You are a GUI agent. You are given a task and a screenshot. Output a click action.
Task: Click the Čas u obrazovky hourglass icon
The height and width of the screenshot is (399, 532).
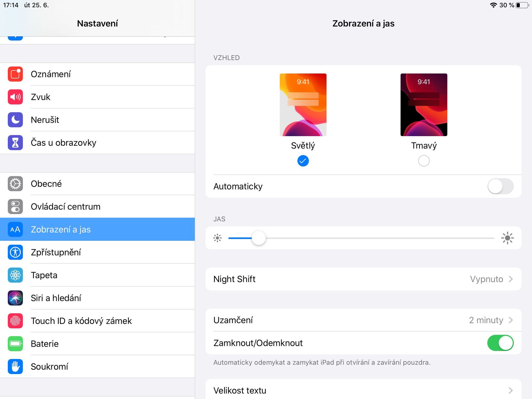[x=15, y=142]
